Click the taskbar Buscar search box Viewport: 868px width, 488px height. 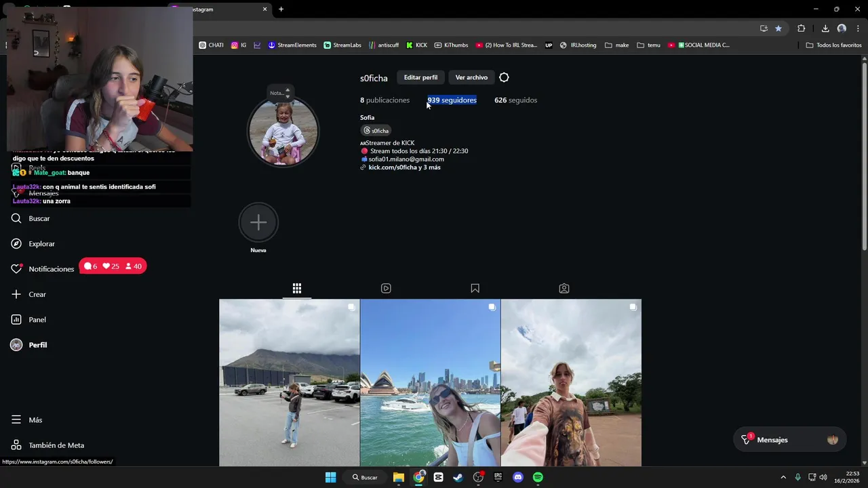click(365, 477)
